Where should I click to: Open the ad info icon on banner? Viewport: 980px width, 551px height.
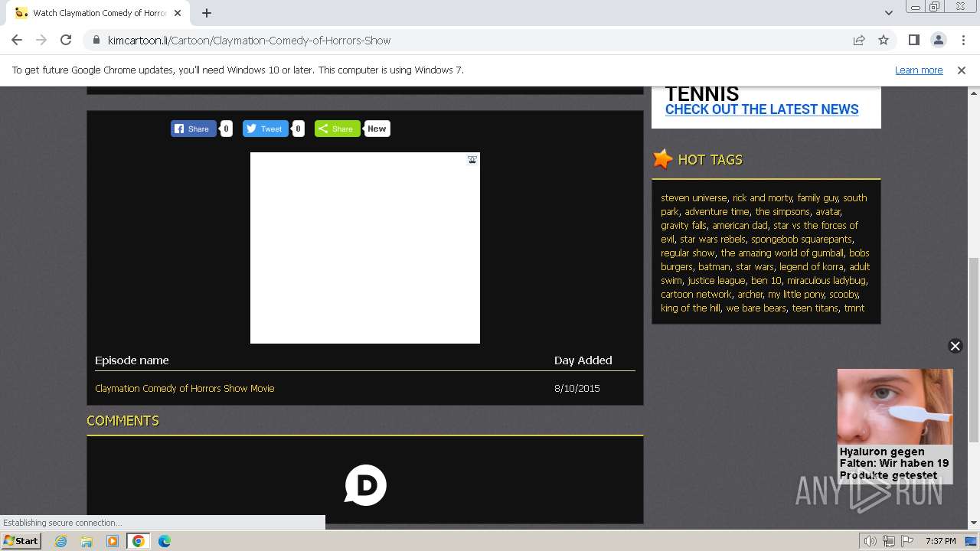[472, 159]
